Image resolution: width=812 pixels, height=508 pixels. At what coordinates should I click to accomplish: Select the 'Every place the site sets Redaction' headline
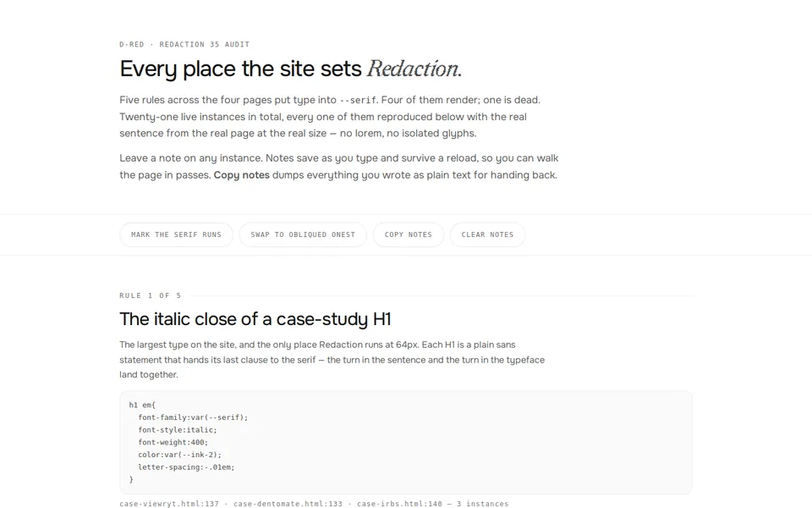coord(290,69)
